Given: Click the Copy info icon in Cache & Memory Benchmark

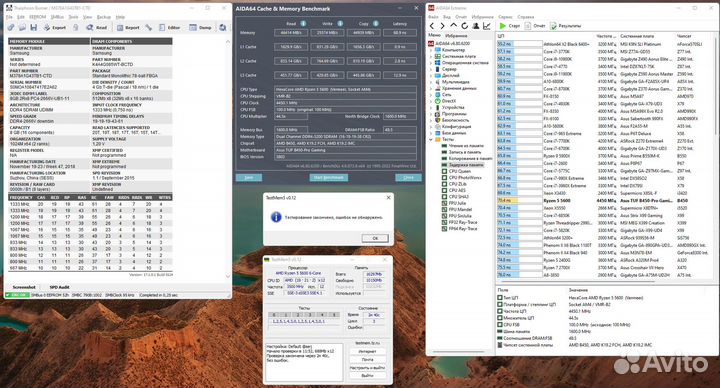Looking at the screenshot, I should point(376,23).
